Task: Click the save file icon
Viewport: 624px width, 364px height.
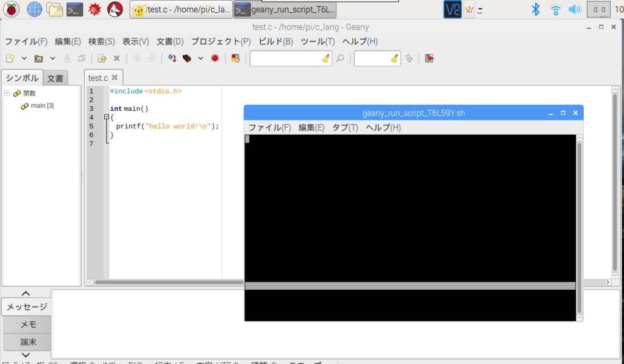Action: (67, 58)
